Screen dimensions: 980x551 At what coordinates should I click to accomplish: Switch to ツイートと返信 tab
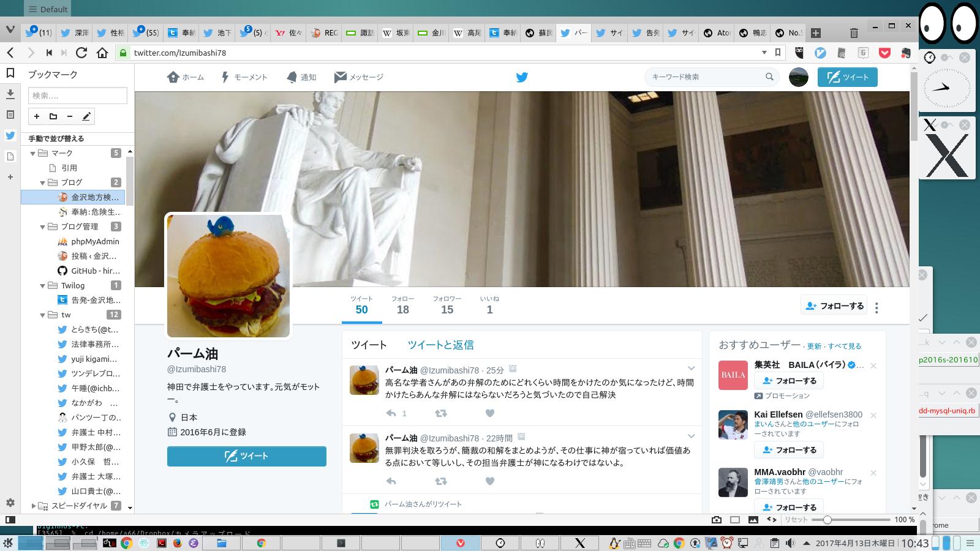[441, 345]
